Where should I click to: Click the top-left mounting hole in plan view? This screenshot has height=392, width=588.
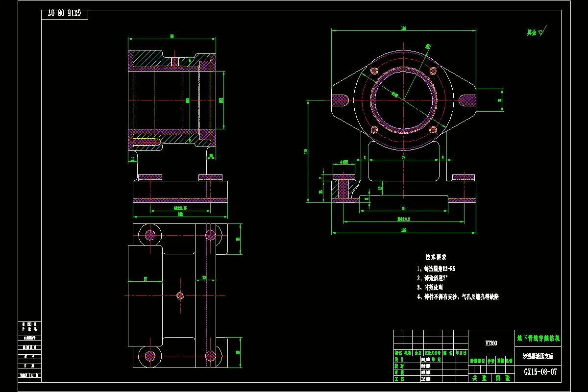click(x=150, y=235)
